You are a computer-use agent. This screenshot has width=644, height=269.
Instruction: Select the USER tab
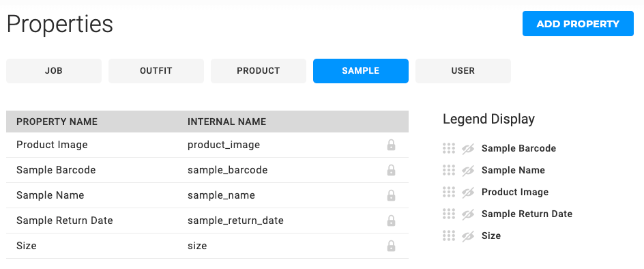[463, 71]
